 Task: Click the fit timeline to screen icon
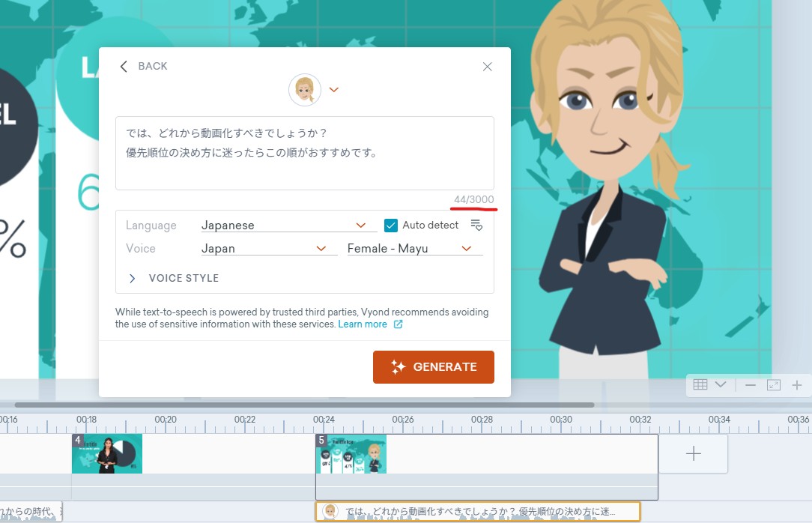point(774,385)
